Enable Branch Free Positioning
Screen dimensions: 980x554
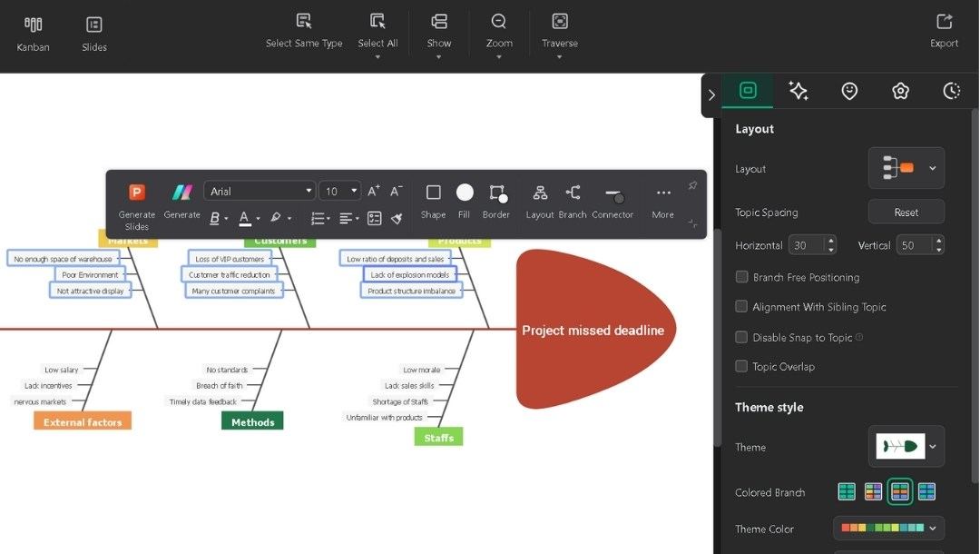(x=741, y=277)
